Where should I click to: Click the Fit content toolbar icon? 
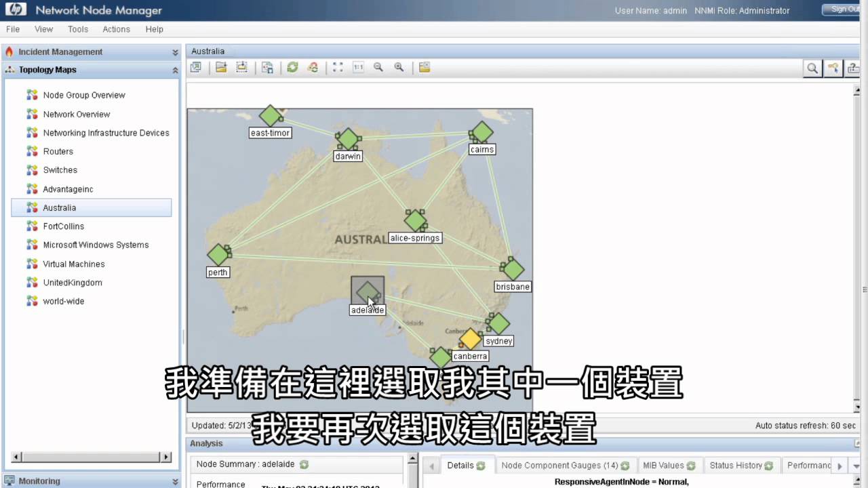pos(338,67)
